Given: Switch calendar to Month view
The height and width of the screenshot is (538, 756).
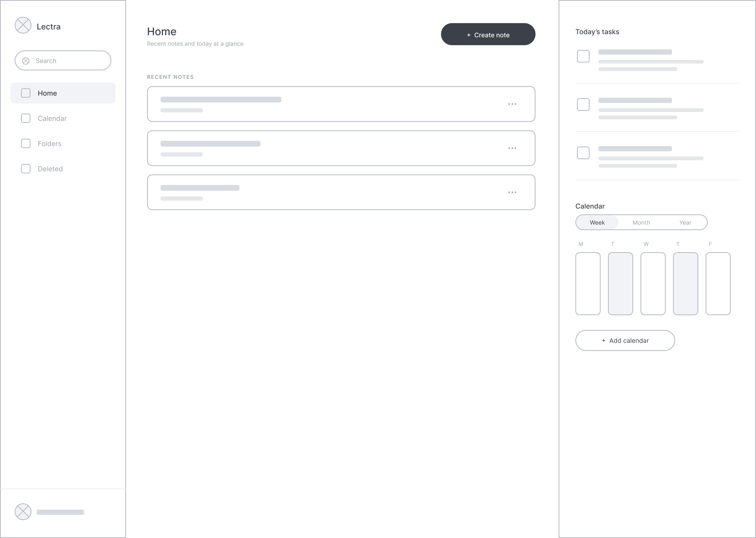Looking at the screenshot, I should point(641,223).
